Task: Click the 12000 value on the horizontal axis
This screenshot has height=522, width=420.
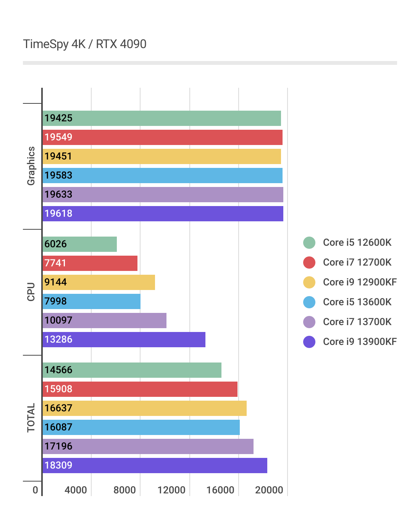Action: (171, 490)
